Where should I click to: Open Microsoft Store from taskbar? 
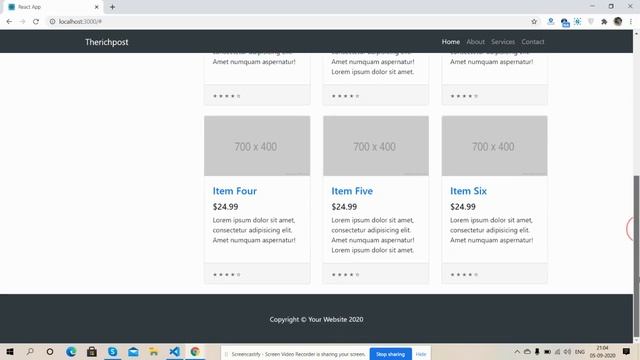(92, 351)
